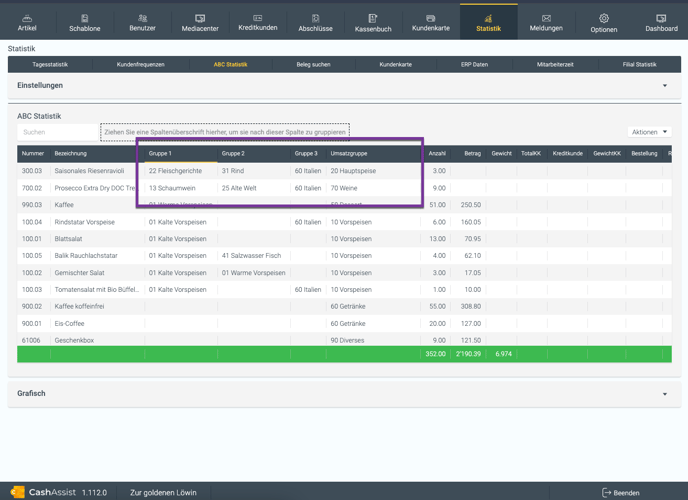Switch to the Kundenfrequenzen tab
Viewport: 688px width, 500px height.
click(140, 64)
